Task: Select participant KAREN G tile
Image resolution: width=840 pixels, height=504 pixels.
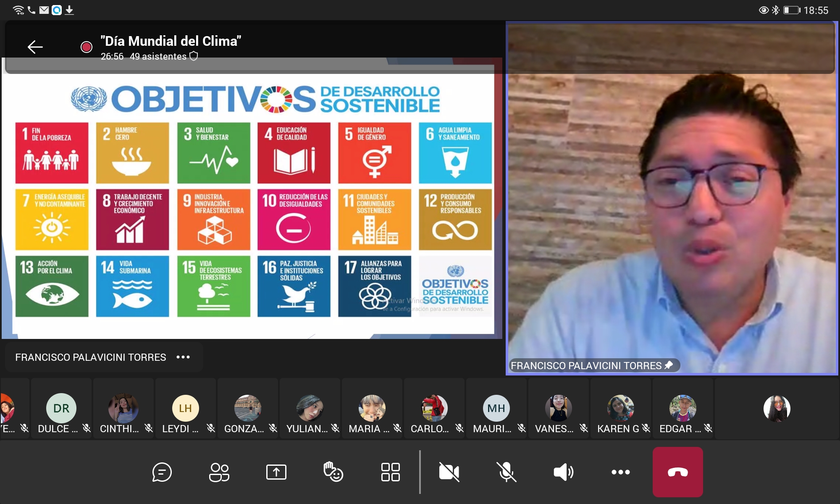Action: pyautogui.click(x=621, y=408)
